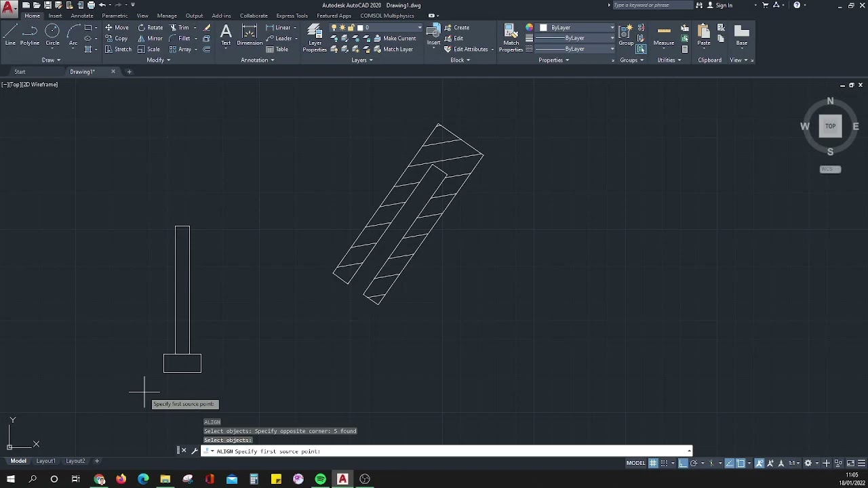Switch to the Layout1 tab
868x488 pixels.
point(46,461)
